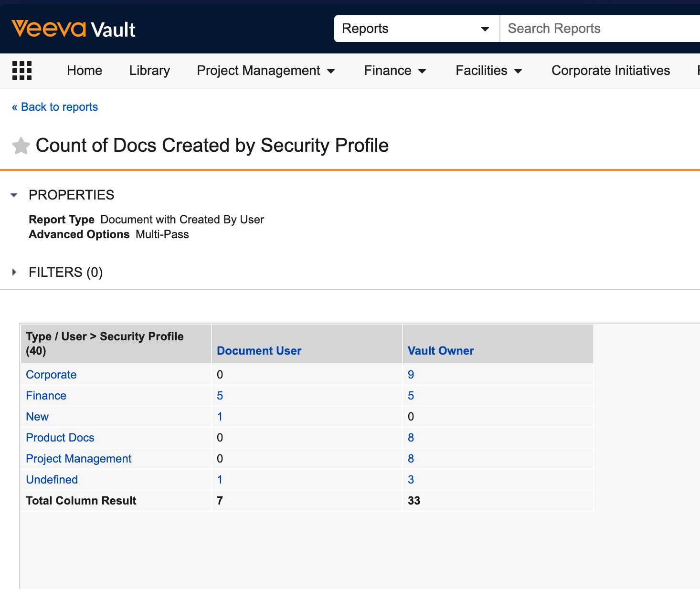Click Vault Owner count 8 for Project Management
The image size is (700, 589).
(411, 459)
